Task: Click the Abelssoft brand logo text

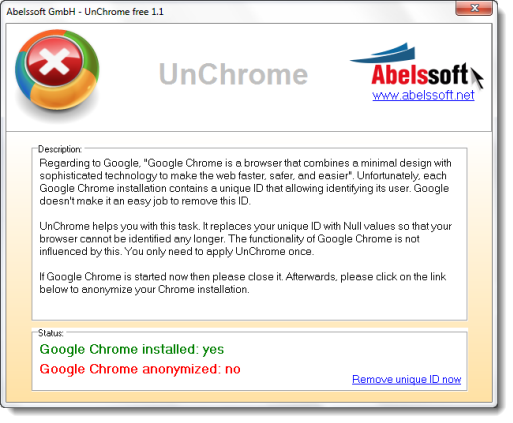Action: pos(420,74)
